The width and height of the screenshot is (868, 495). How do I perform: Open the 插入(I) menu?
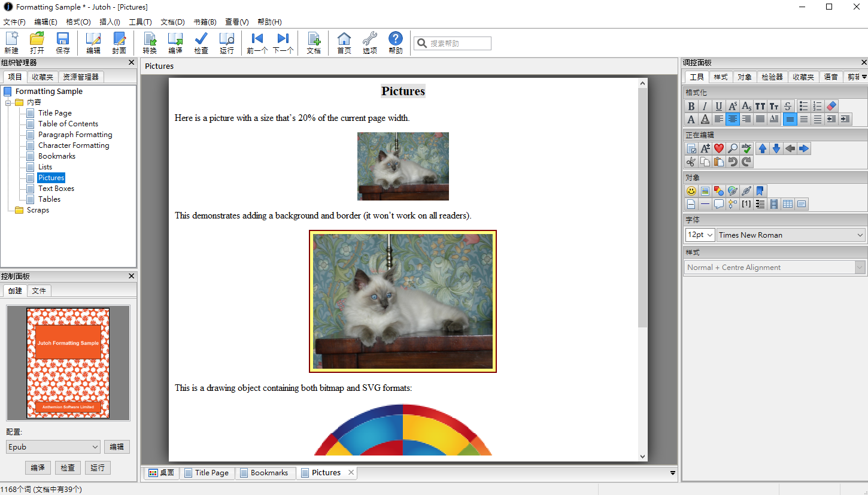tap(110, 22)
